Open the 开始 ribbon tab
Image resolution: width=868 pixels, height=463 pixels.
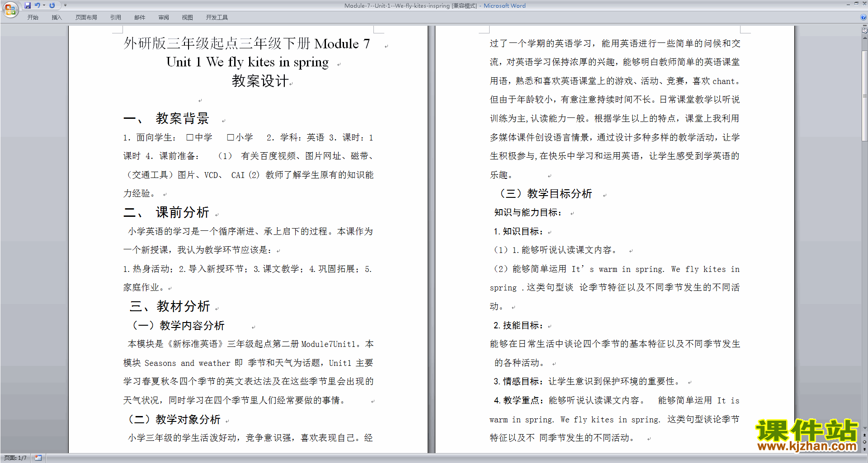(x=33, y=18)
